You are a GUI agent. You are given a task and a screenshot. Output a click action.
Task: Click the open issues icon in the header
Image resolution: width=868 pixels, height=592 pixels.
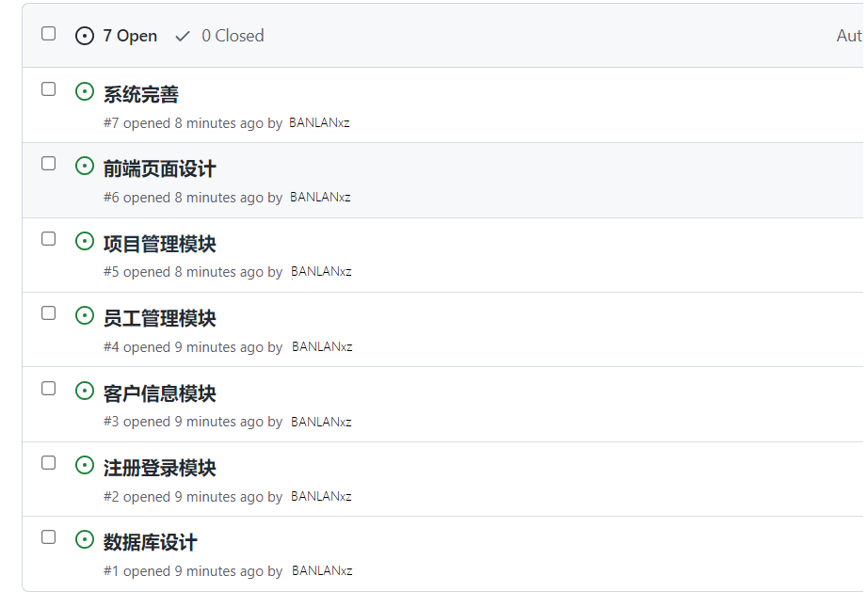(85, 37)
